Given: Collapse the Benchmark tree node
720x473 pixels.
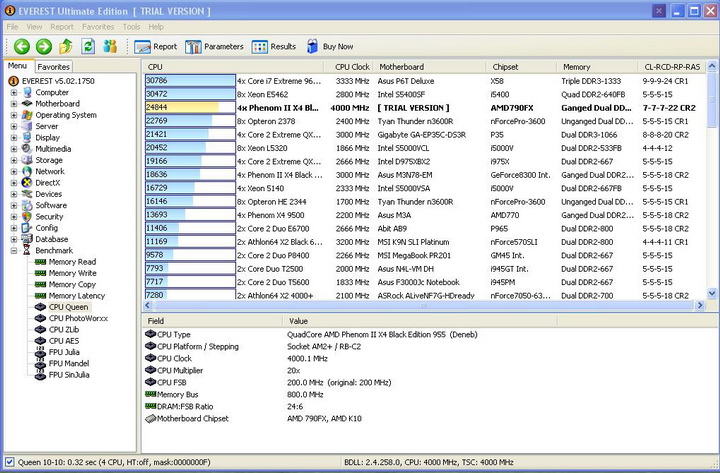Looking at the screenshot, I should (14, 250).
